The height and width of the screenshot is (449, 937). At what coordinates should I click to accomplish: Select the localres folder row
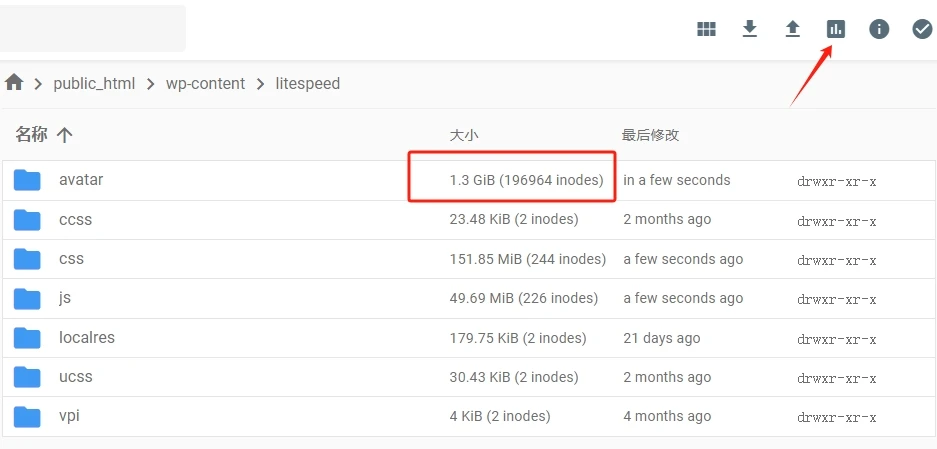[87, 338]
